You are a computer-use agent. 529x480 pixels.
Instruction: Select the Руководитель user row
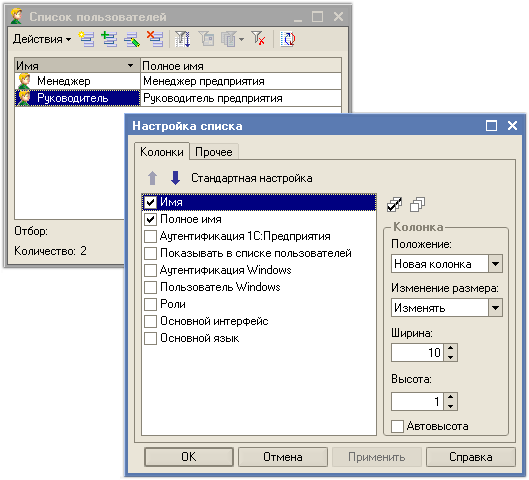click(77, 98)
